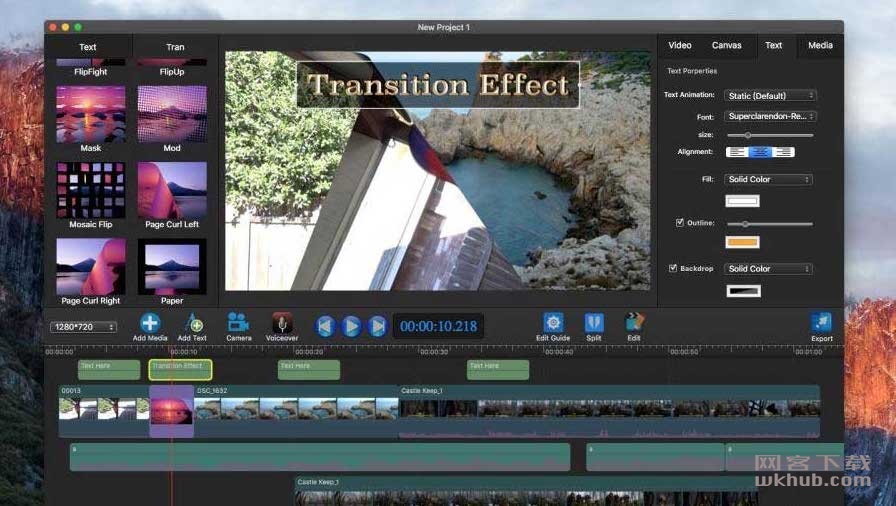Open the Video properties tab

click(x=680, y=45)
